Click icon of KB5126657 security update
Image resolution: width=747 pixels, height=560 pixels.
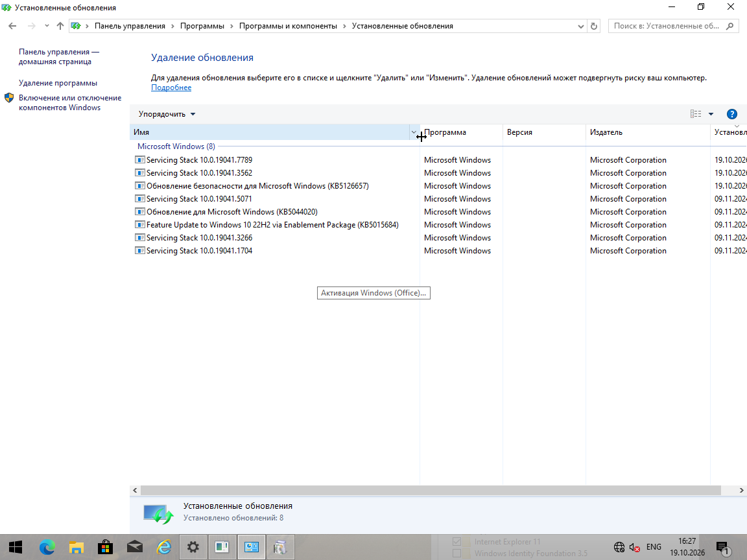click(139, 186)
